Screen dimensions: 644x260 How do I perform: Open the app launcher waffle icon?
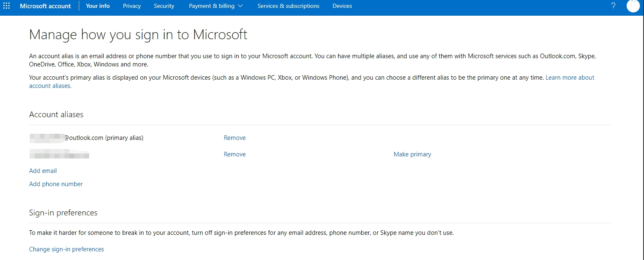coord(7,6)
